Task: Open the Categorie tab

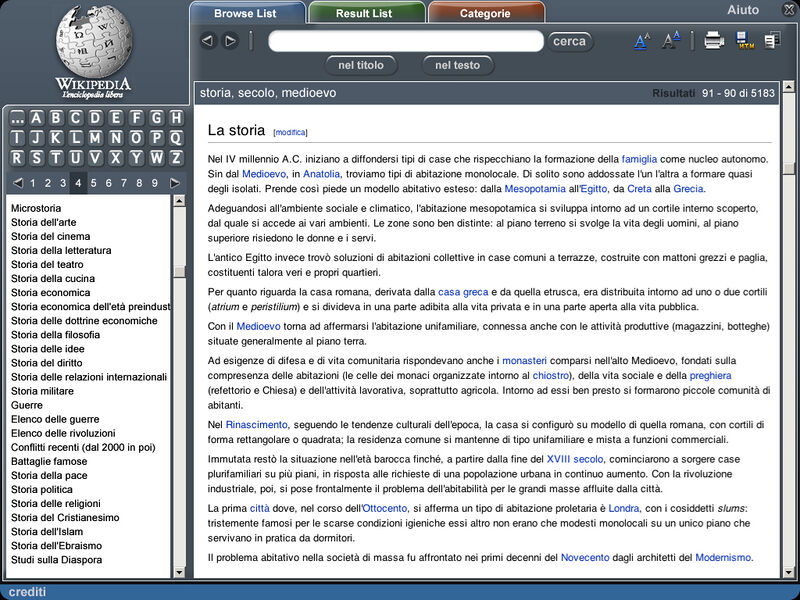Action: (x=488, y=15)
